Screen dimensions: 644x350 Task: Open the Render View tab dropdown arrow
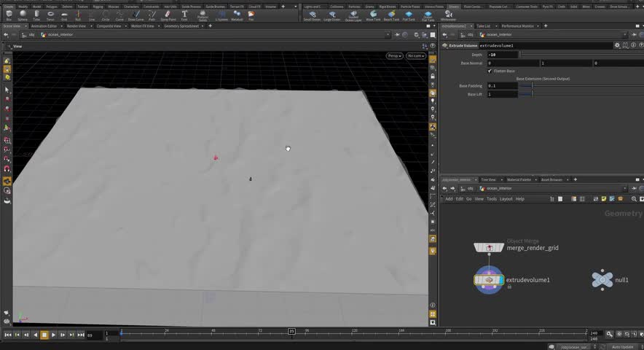(x=91, y=26)
